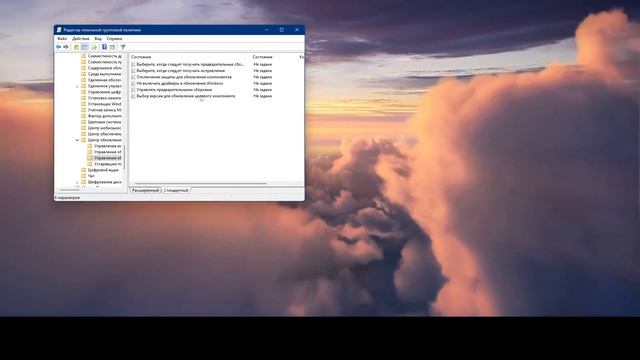Switch to the Стандартный tab
Viewport: 640px width, 360px height.
tap(176, 191)
